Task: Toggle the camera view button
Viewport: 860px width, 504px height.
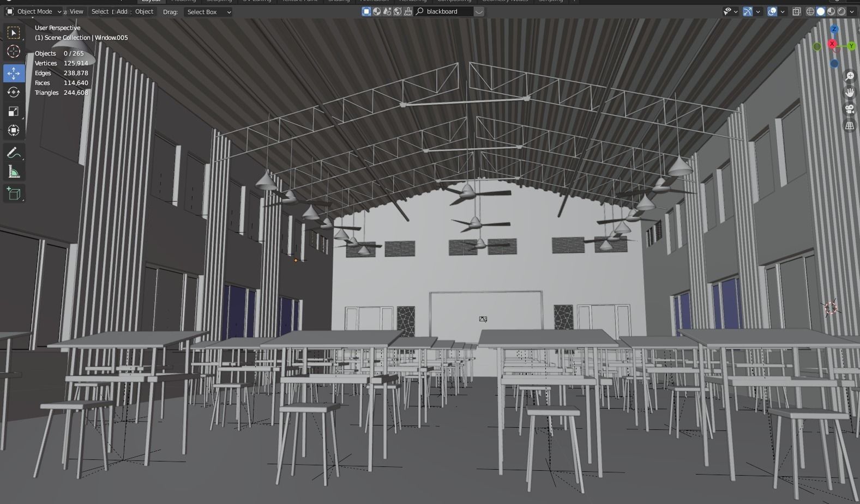Action: [x=850, y=109]
